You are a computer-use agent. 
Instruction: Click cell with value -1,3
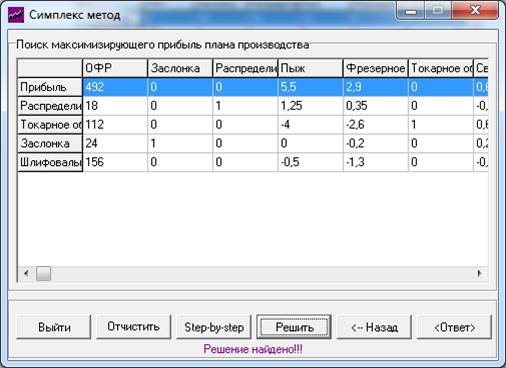(x=376, y=162)
